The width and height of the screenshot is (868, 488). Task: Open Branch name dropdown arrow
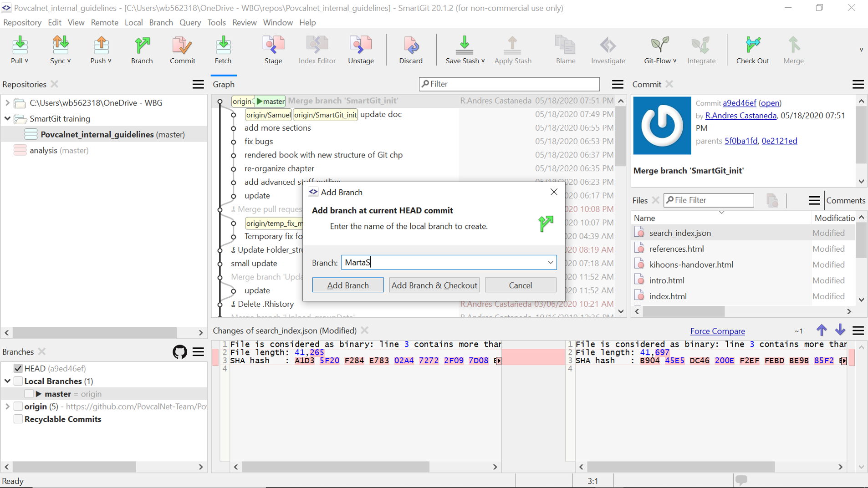pyautogui.click(x=550, y=263)
